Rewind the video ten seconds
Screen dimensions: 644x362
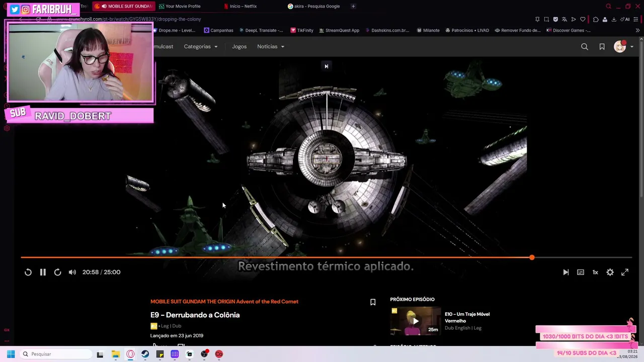point(28,272)
